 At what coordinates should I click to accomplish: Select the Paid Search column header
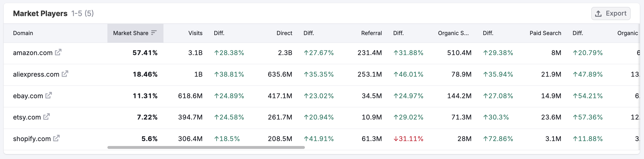click(545, 33)
